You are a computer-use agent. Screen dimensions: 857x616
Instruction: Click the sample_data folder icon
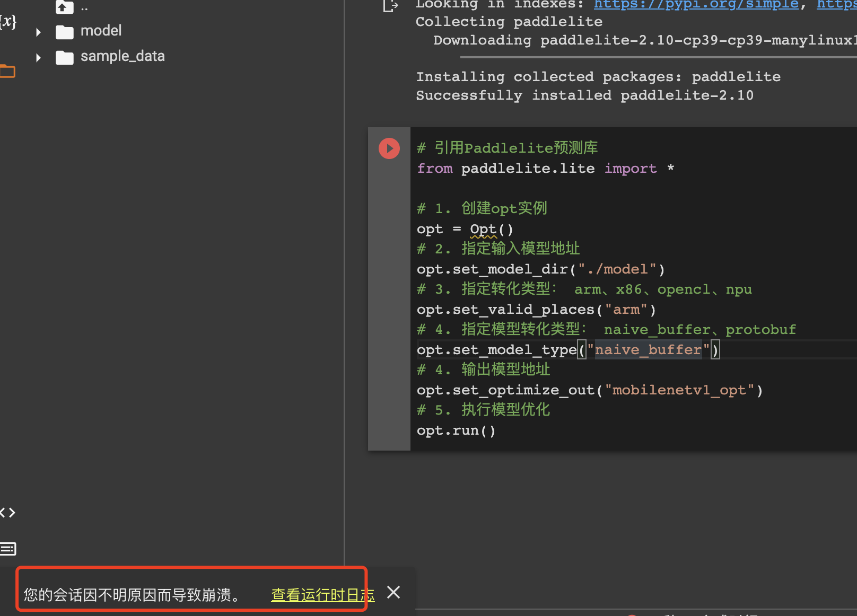(64, 57)
